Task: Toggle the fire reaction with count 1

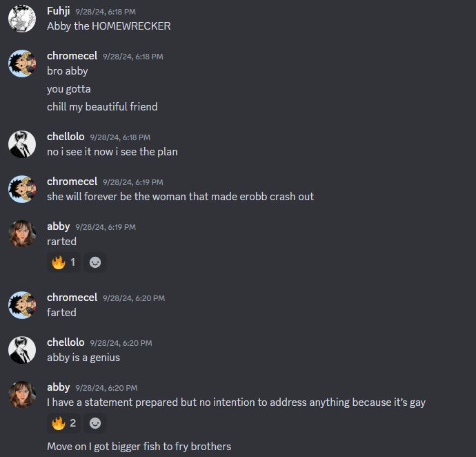Action: (63, 262)
